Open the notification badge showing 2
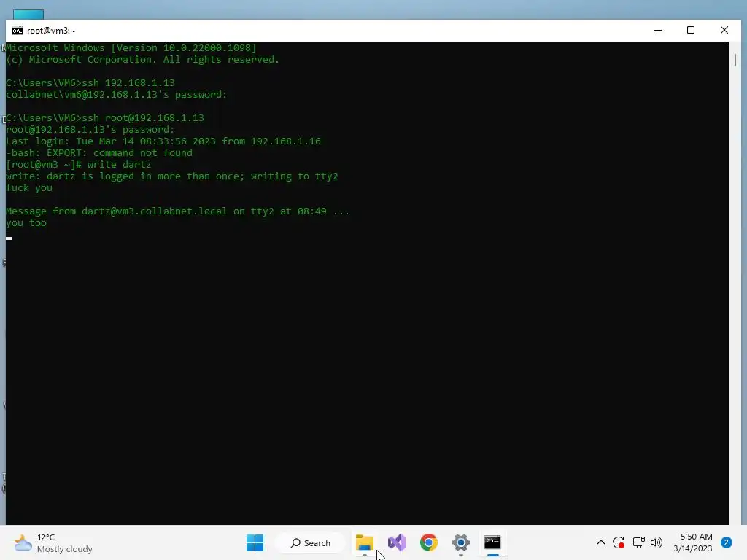 [x=727, y=542]
